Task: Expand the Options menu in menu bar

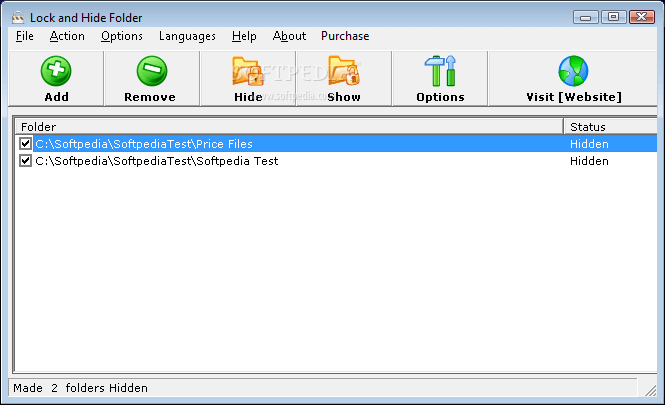Action: click(x=122, y=36)
